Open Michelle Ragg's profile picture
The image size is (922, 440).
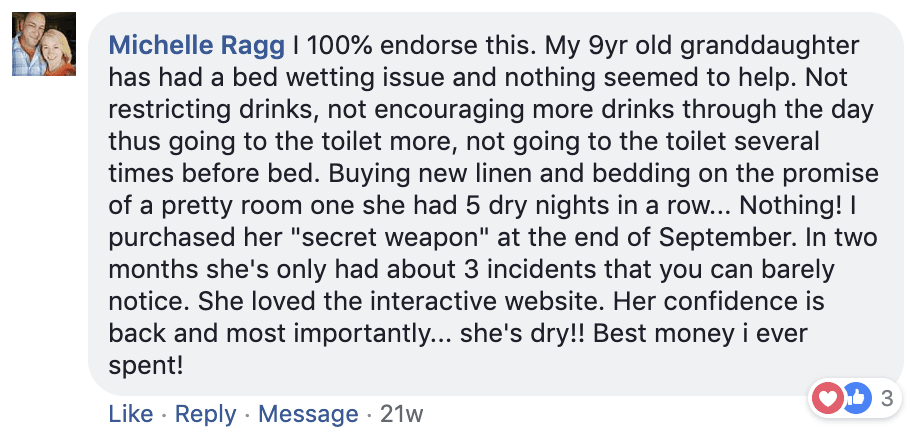point(44,45)
